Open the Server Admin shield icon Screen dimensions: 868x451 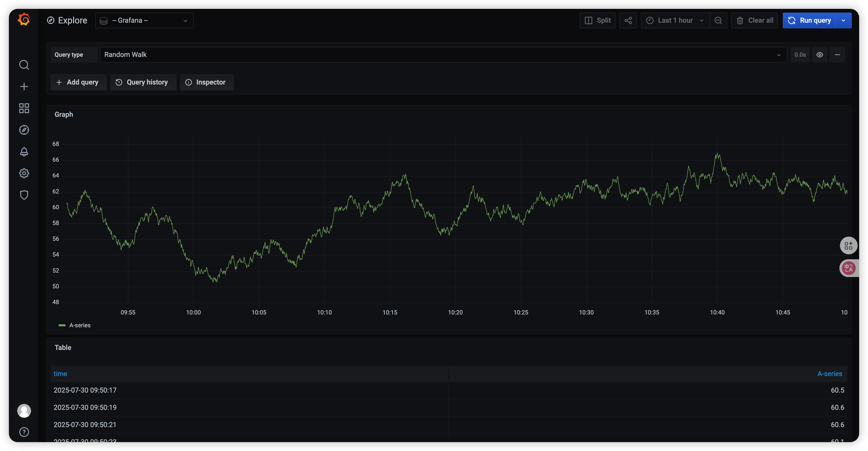(x=24, y=195)
